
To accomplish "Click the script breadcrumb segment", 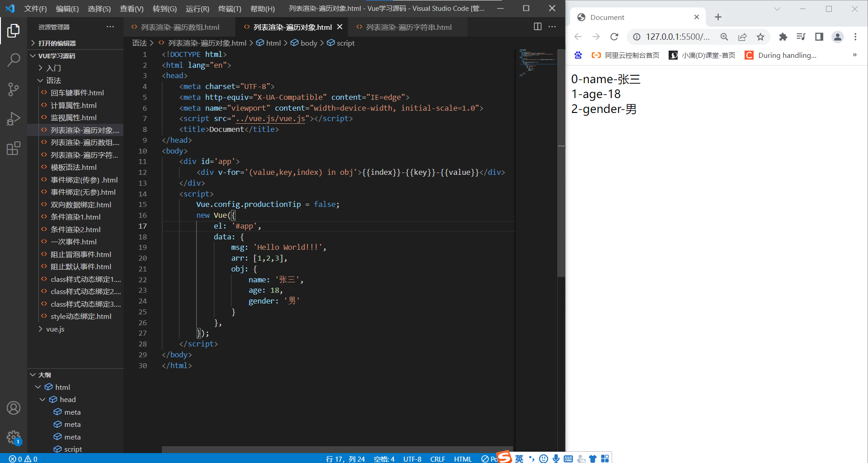I will (x=341, y=43).
